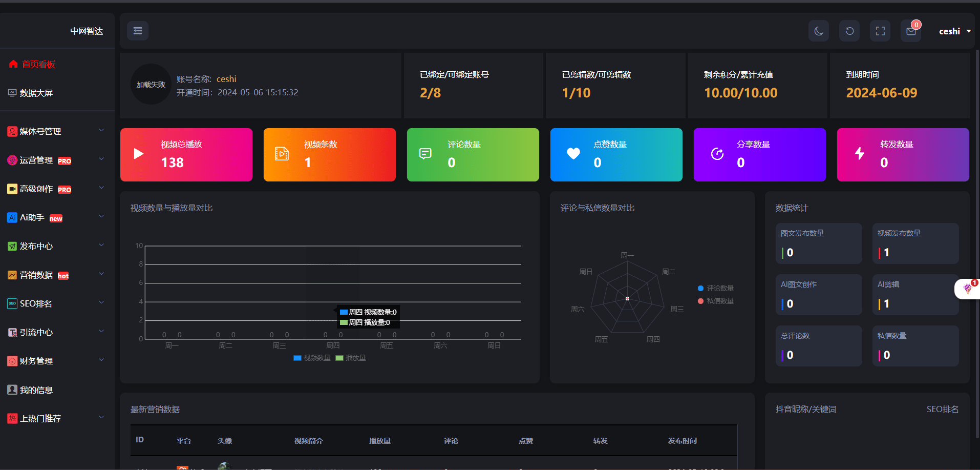Open the mail notifications icon
Viewport: 980px width, 470px height.
tap(911, 31)
